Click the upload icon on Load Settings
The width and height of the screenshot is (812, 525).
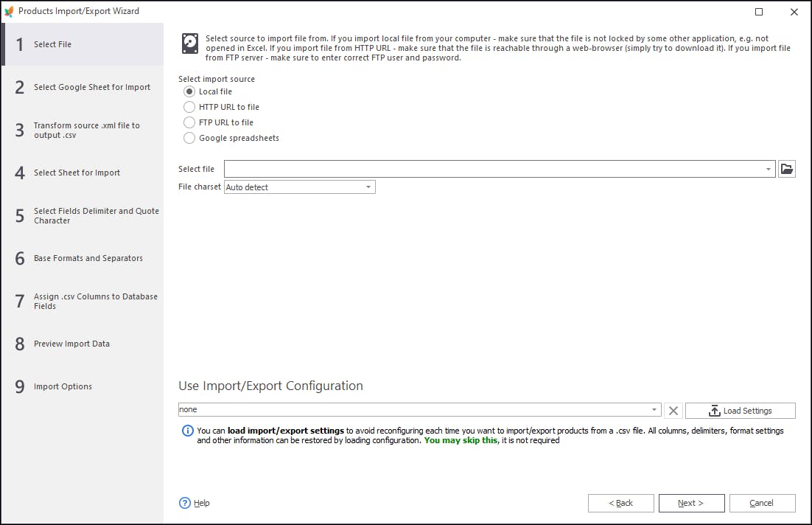715,411
